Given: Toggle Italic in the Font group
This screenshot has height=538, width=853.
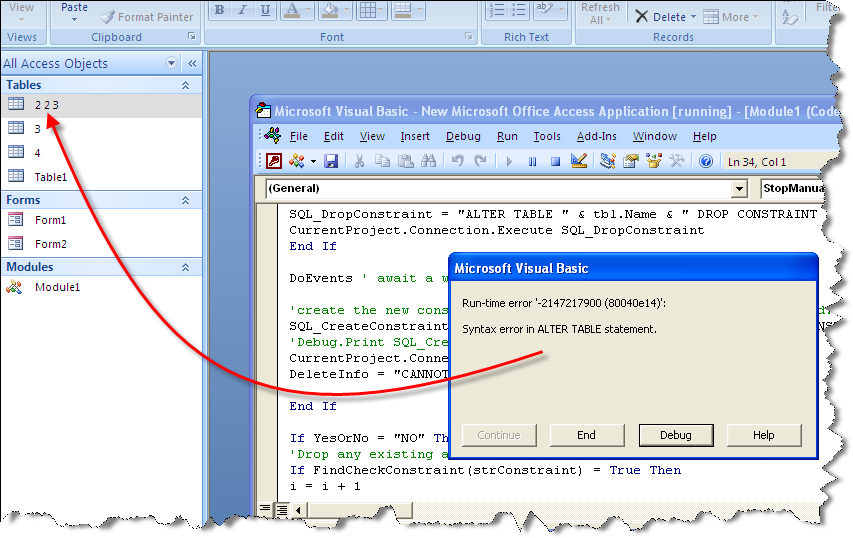Looking at the screenshot, I should [x=242, y=10].
